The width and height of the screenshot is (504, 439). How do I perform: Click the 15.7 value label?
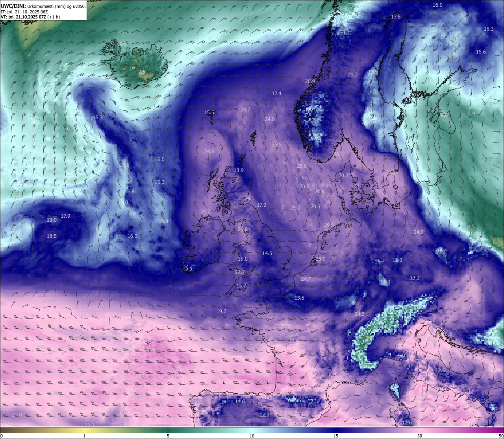[241, 285]
